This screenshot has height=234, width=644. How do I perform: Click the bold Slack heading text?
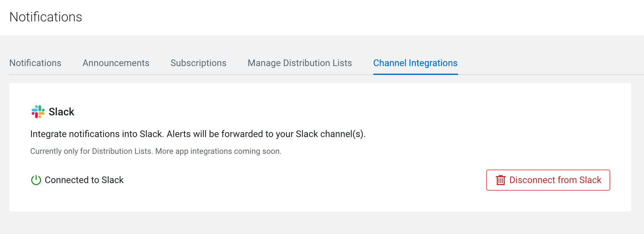click(61, 112)
